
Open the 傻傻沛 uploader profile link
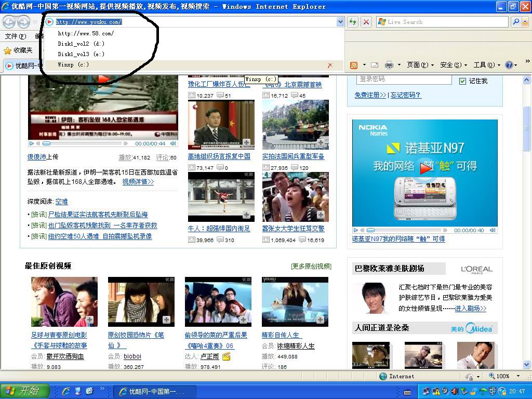click(37, 157)
